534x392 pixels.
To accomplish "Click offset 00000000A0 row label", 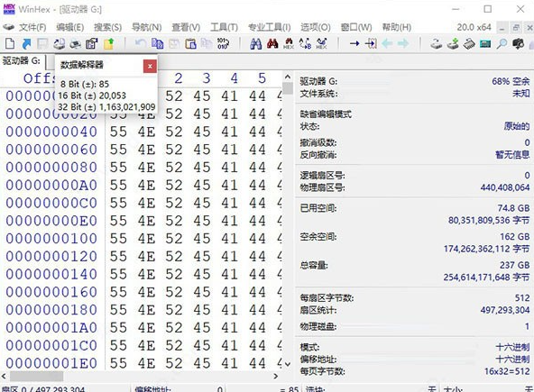I will (x=51, y=185).
